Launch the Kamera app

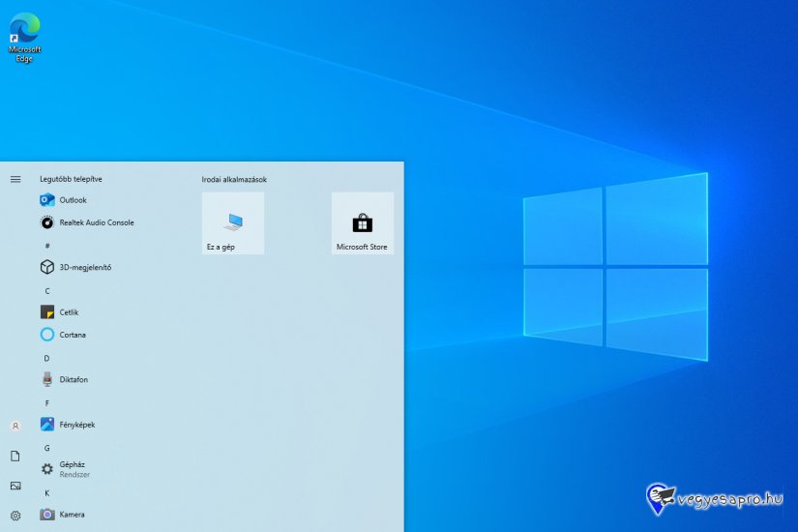71,515
